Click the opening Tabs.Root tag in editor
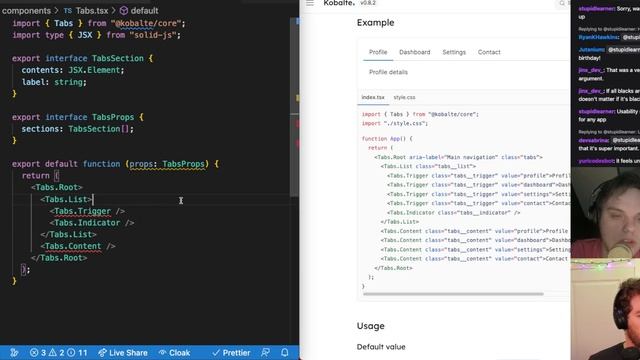 57,187
